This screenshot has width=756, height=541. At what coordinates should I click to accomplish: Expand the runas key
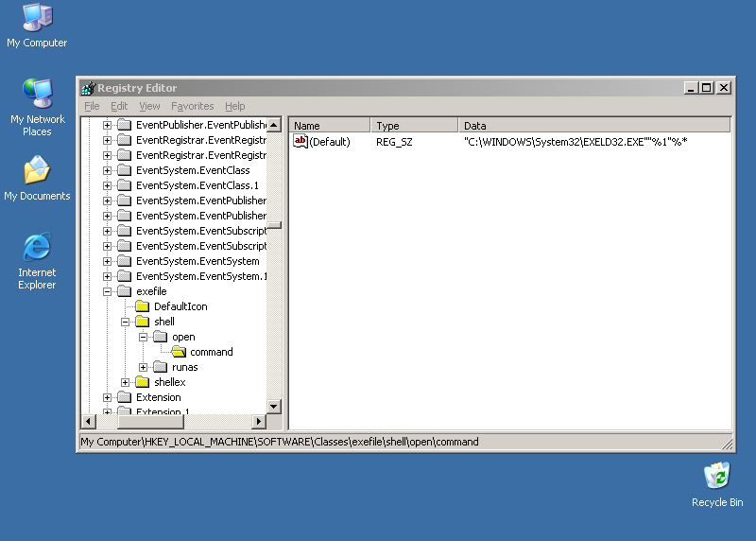(143, 367)
